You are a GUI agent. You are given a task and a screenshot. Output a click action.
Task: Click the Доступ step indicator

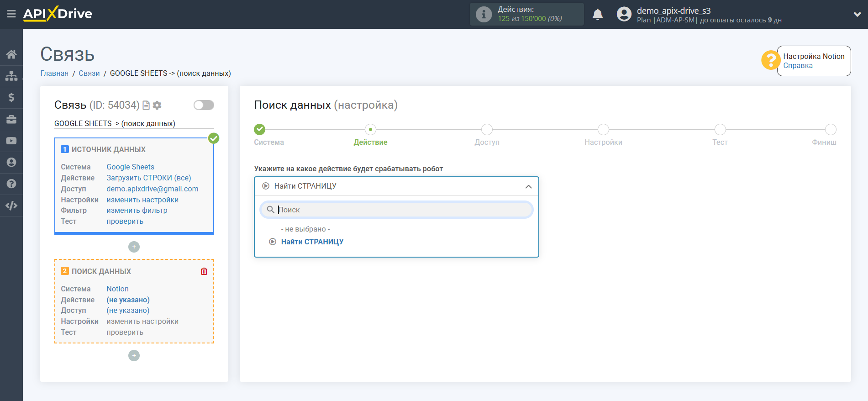click(x=487, y=130)
